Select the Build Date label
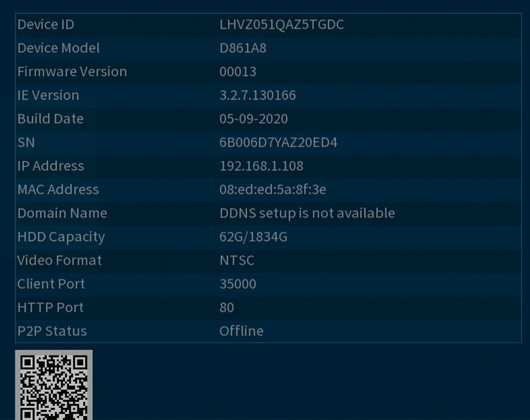 point(51,119)
